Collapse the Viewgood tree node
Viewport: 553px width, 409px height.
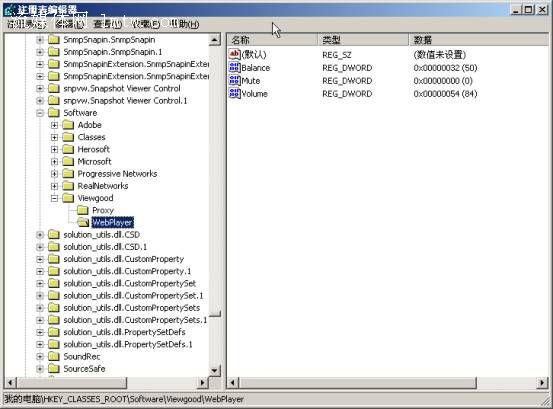[x=54, y=198]
